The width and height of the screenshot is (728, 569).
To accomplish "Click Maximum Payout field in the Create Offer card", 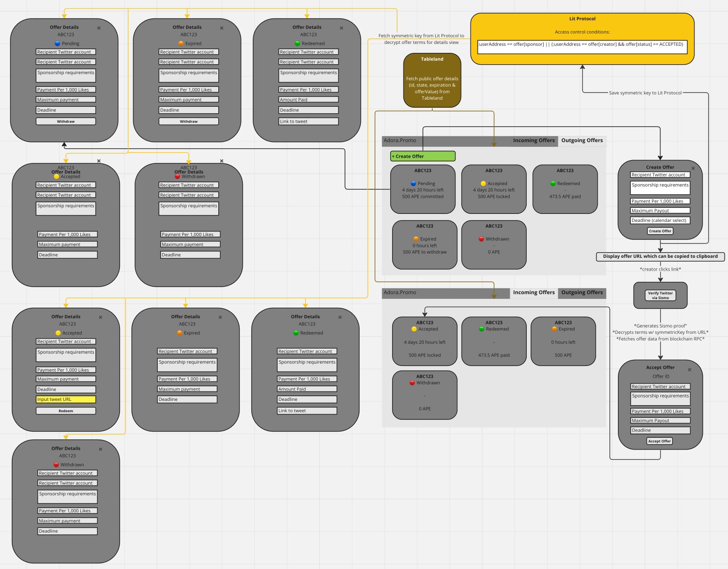I will point(660,211).
